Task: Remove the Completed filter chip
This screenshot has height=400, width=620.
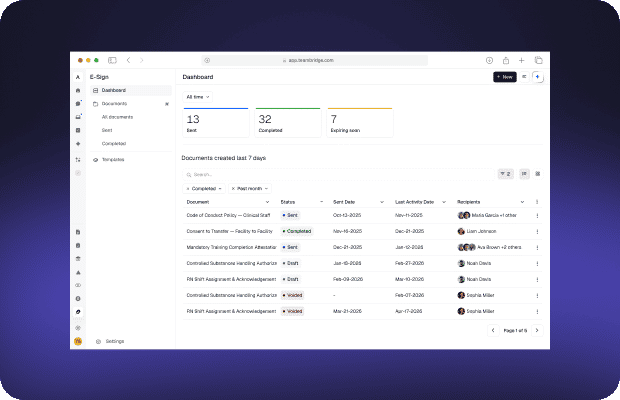Action: [x=188, y=189]
